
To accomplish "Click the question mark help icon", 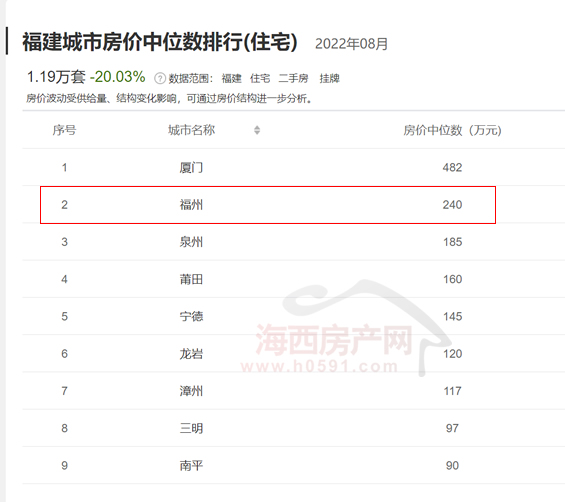I will pyautogui.click(x=160, y=78).
